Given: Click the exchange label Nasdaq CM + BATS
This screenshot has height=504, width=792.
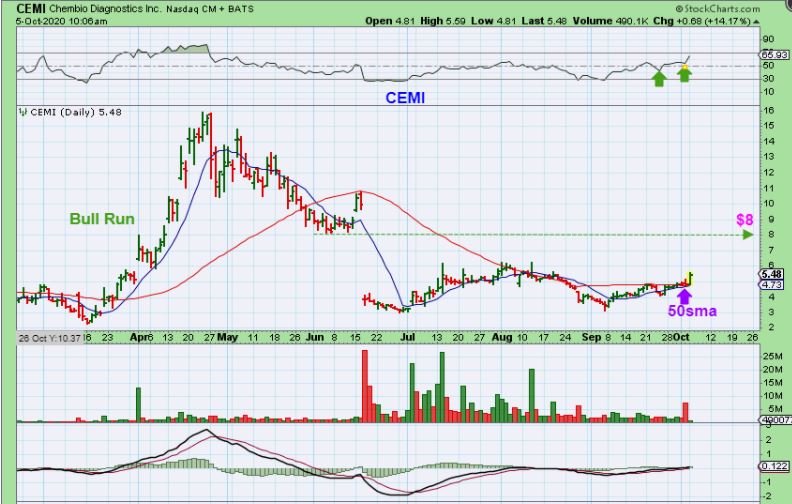Looking at the screenshot, I should pos(210,9).
